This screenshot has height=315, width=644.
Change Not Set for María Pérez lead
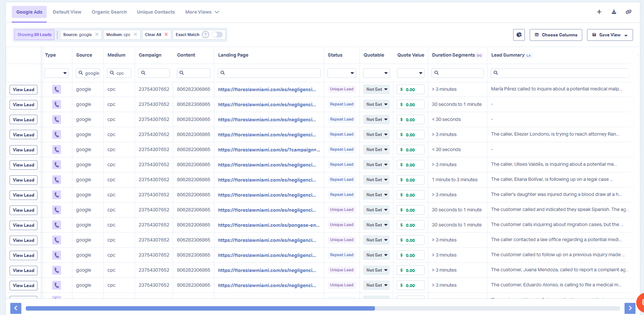[x=376, y=89]
